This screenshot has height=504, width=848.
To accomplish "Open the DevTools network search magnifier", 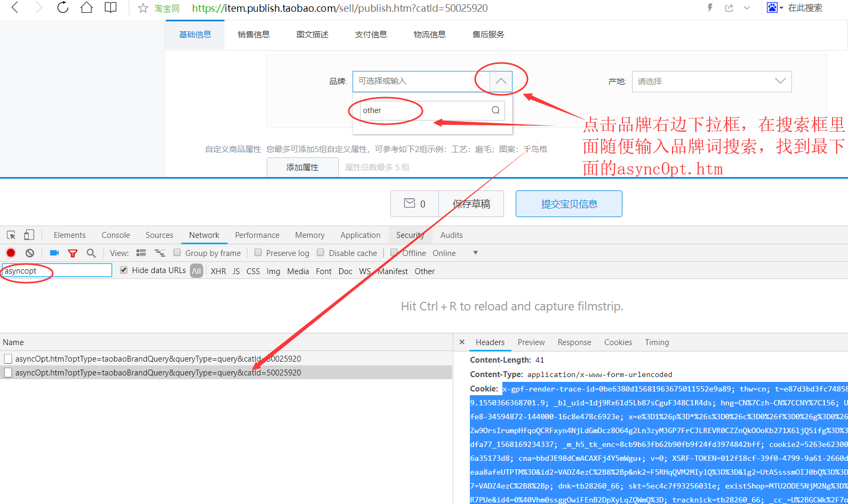I will point(91,253).
